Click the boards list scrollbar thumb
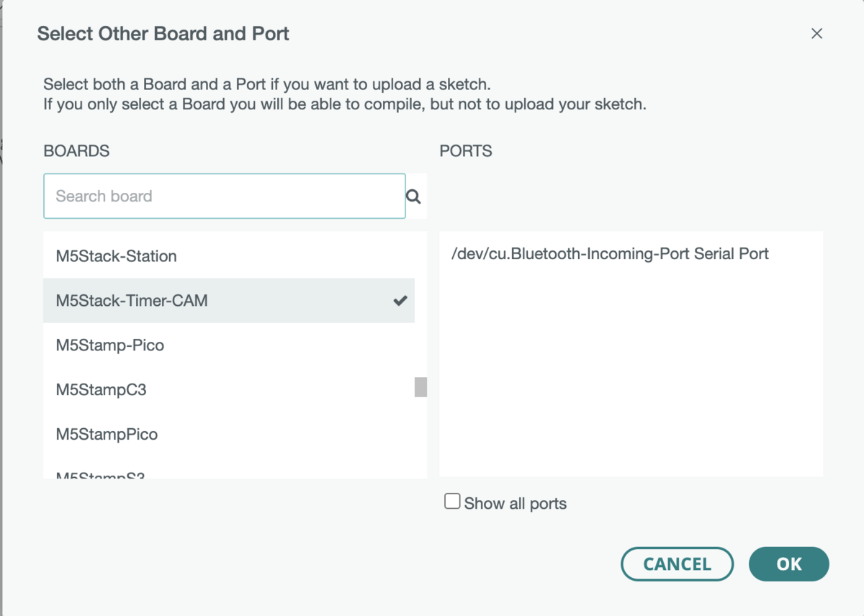Image resolution: width=864 pixels, height=616 pixels. (420, 387)
